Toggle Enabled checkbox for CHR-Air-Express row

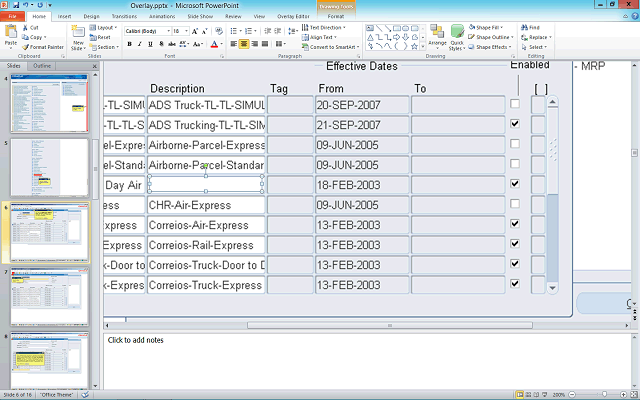515,204
